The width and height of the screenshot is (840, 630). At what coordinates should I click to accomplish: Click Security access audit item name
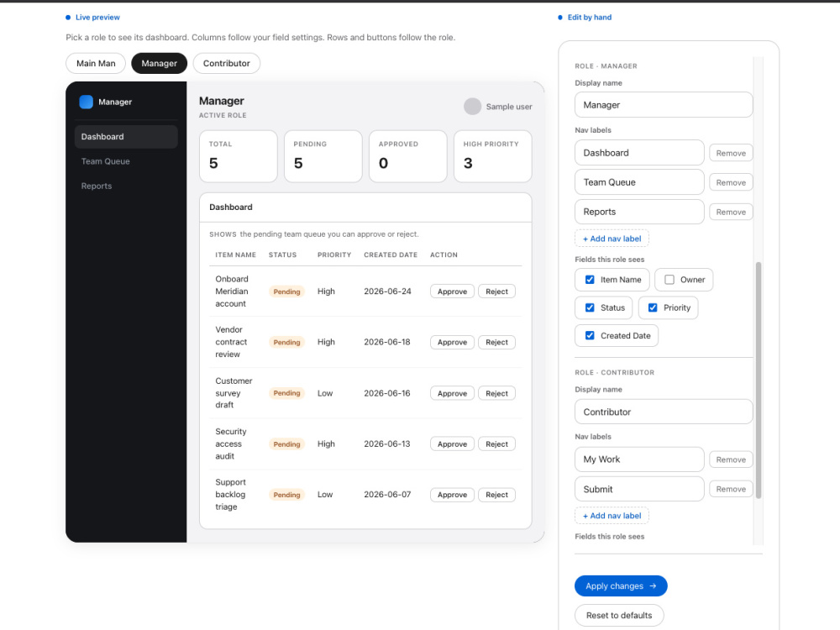(x=231, y=444)
